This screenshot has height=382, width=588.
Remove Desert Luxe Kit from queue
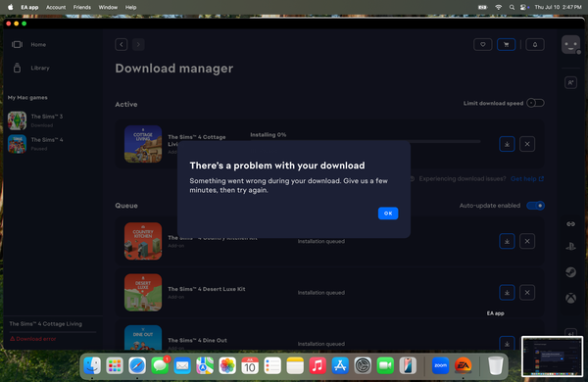(527, 293)
